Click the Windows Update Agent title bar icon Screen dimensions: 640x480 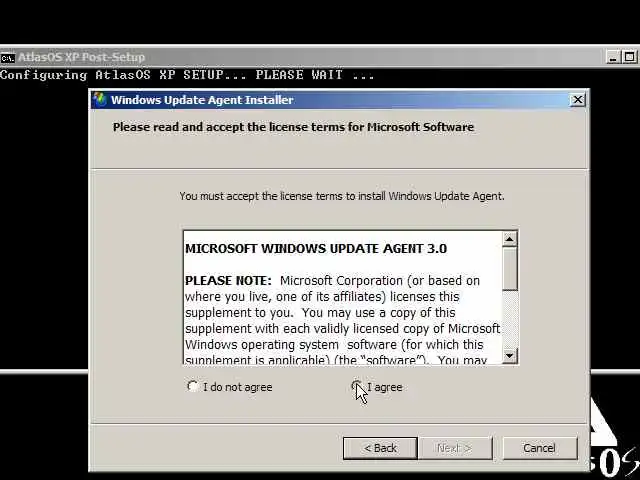tap(100, 100)
